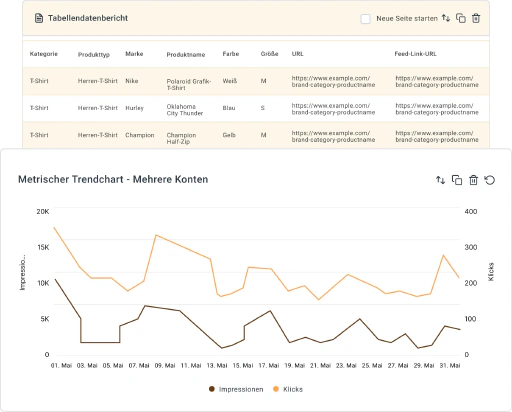512x412 pixels.
Task: Click the Tabellendatenbericht document icon
Action: tap(39, 18)
